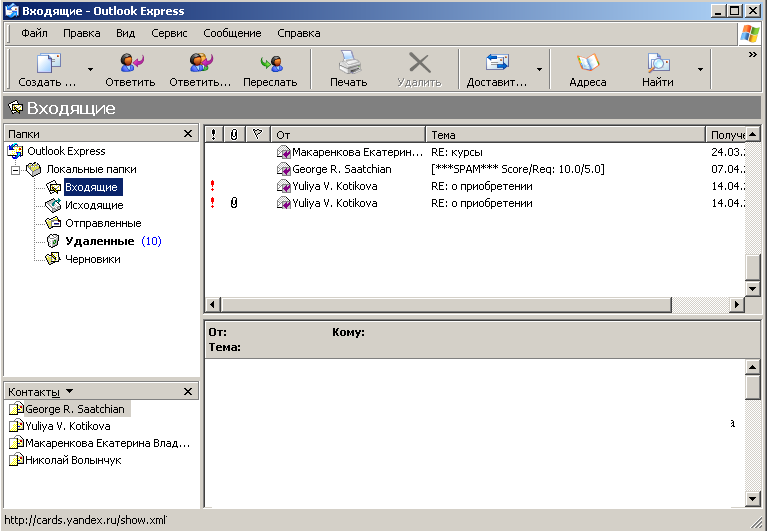Click the Windows logo throbber icon
The image size is (767, 531).
coord(750,34)
